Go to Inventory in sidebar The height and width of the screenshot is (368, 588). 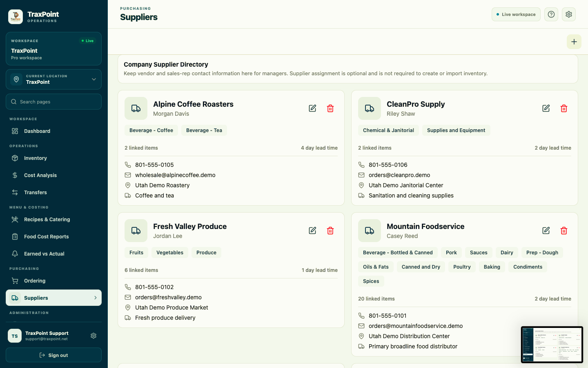click(53, 158)
